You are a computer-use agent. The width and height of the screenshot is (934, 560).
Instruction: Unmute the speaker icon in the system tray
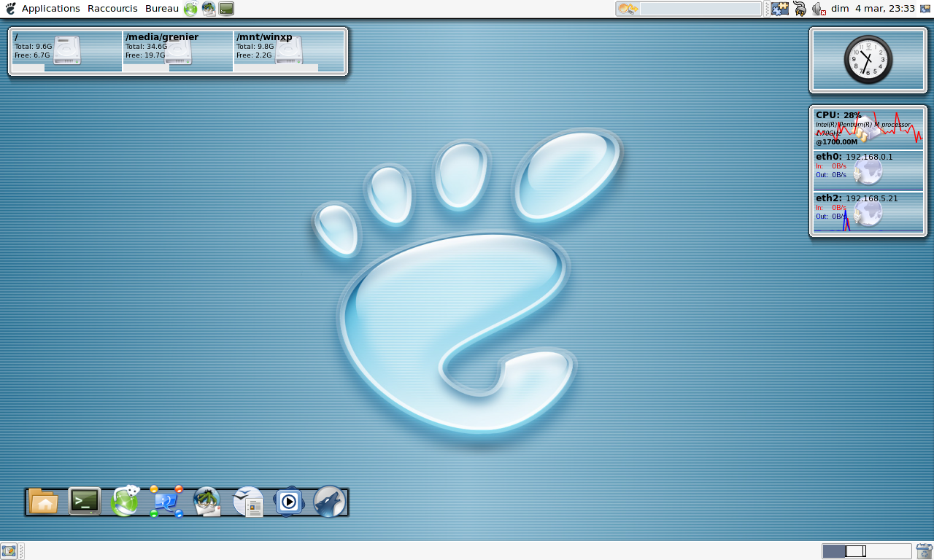pos(817,8)
